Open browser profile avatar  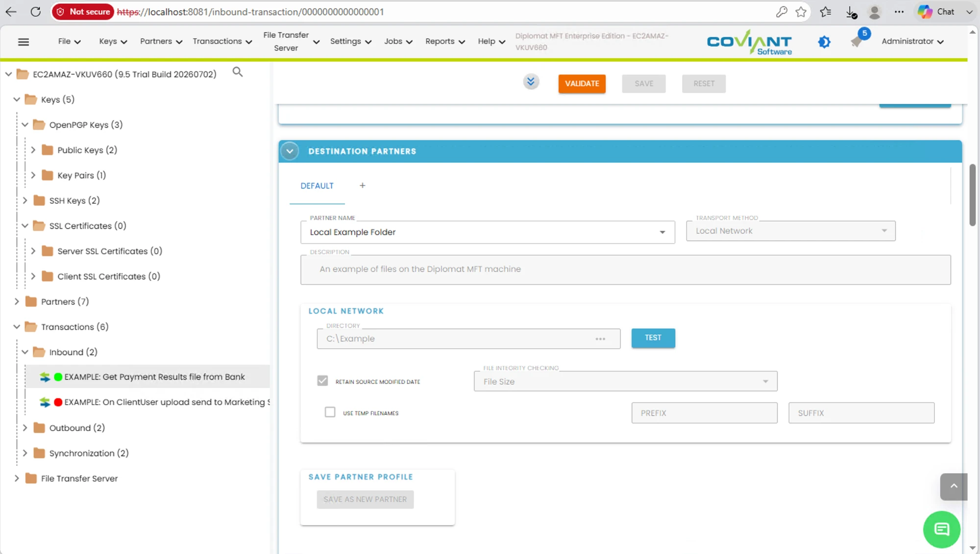[x=875, y=12]
